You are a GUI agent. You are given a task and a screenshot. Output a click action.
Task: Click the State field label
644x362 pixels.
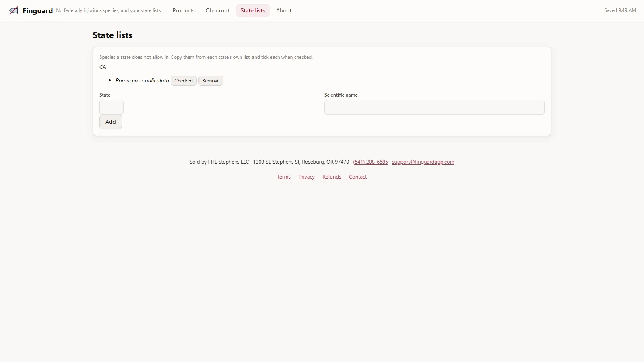[105, 95]
